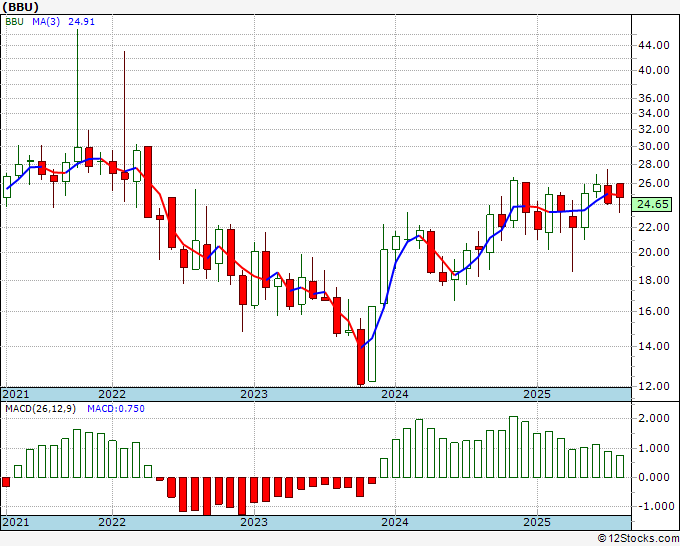The height and width of the screenshot is (546, 680).
Task: Click 2021 on the MACD panel timeline
Action: tap(16, 522)
